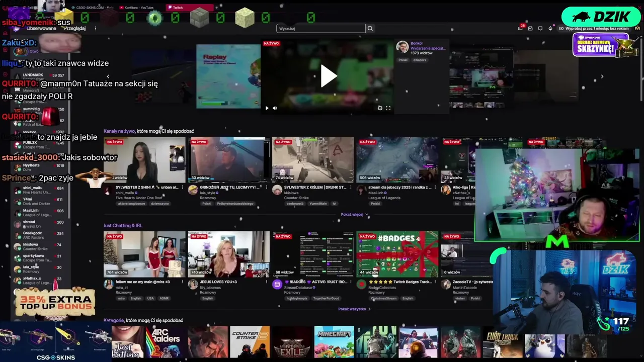Screen dimensions: 644x362
Task: Open the JESUS LOVES YOU<3 stream title
Action: (218, 282)
